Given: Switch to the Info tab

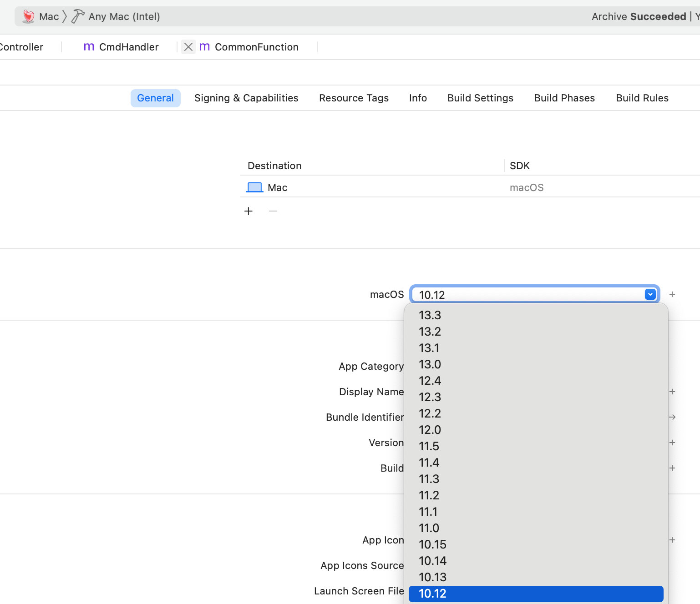Looking at the screenshot, I should [x=418, y=98].
